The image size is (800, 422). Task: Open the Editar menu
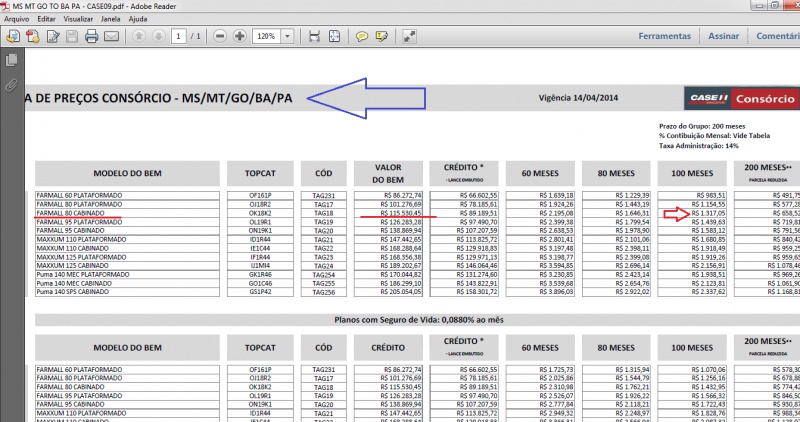[46, 19]
